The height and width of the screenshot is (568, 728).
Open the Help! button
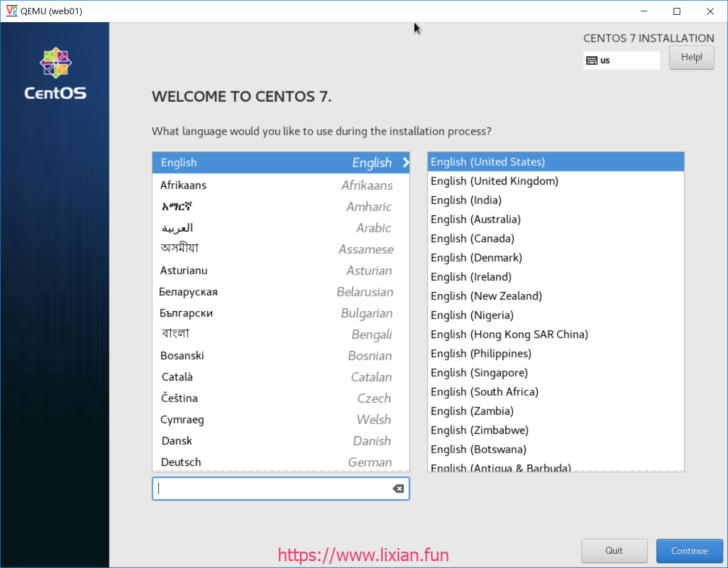[692, 57]
